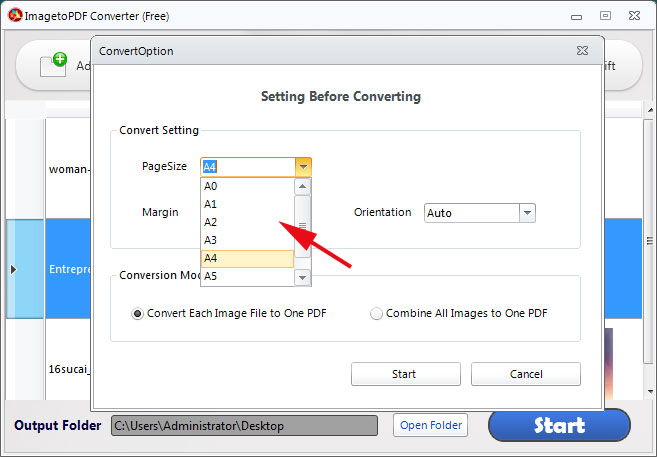Click main file list scroll down arrow
This screenshot has height=457, width=657.
click(650, 392)
